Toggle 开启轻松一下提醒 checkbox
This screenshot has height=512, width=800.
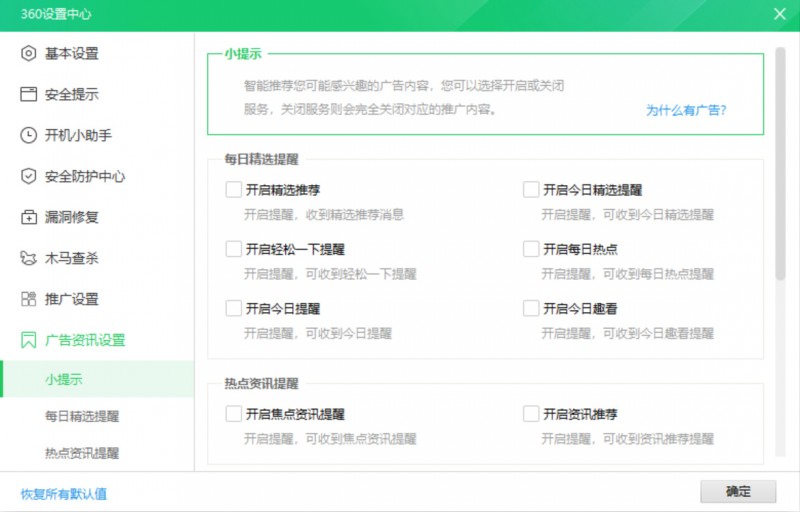(x=234, y=249)
